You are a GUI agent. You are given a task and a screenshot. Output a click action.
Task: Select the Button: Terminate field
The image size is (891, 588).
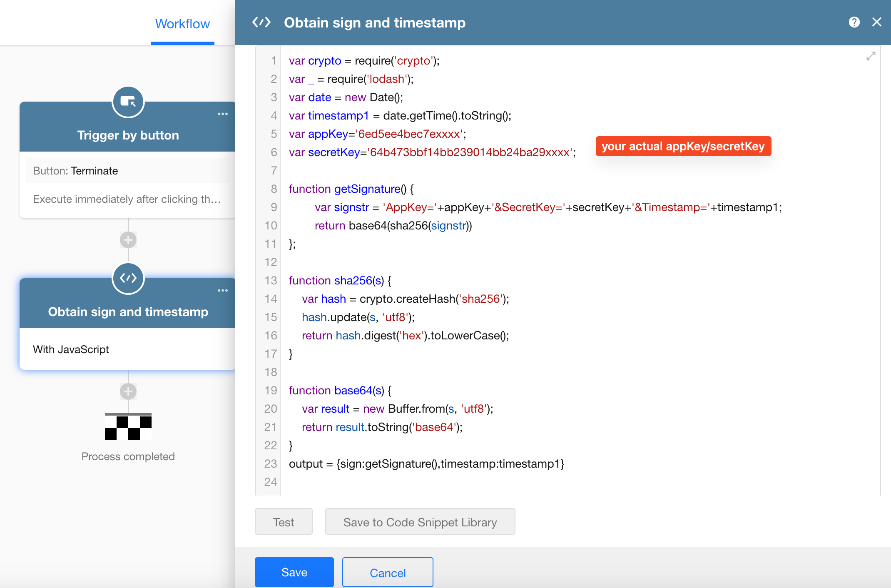click(x=128, y=171)
